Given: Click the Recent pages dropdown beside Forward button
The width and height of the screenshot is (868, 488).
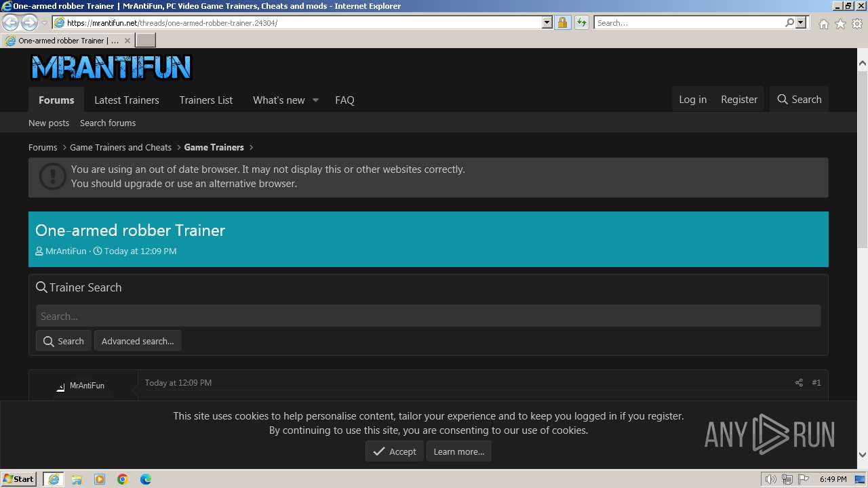Looking at the screenshot, I should pos(44,22).
